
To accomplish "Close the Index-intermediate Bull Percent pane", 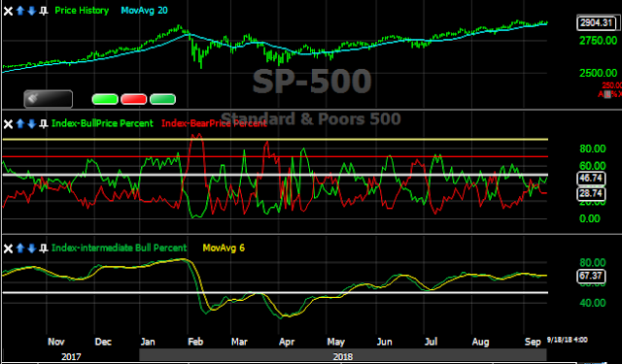I will point(8,248).
